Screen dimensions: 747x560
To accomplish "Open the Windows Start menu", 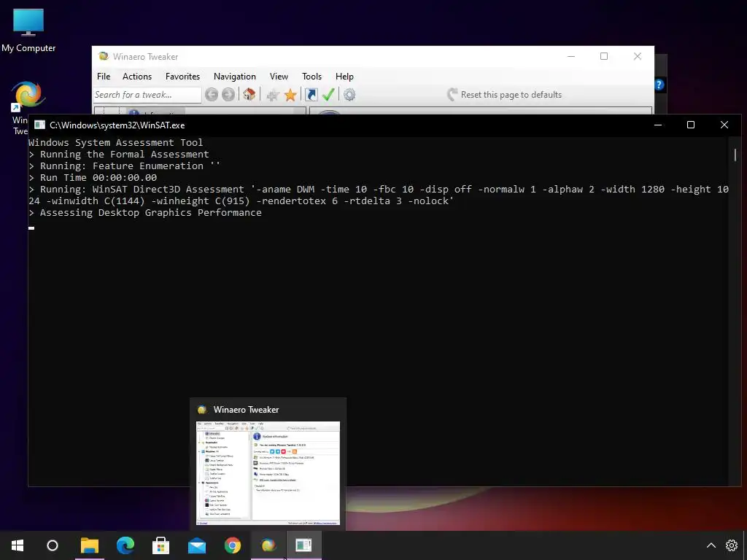I will pos(18,545).
